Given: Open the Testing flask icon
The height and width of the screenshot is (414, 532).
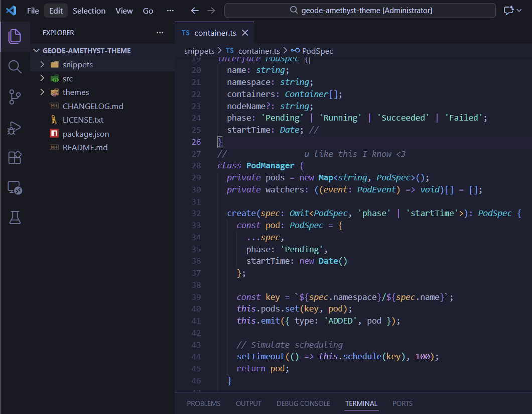Looking at the screenshot, I should tap(15, 218).
